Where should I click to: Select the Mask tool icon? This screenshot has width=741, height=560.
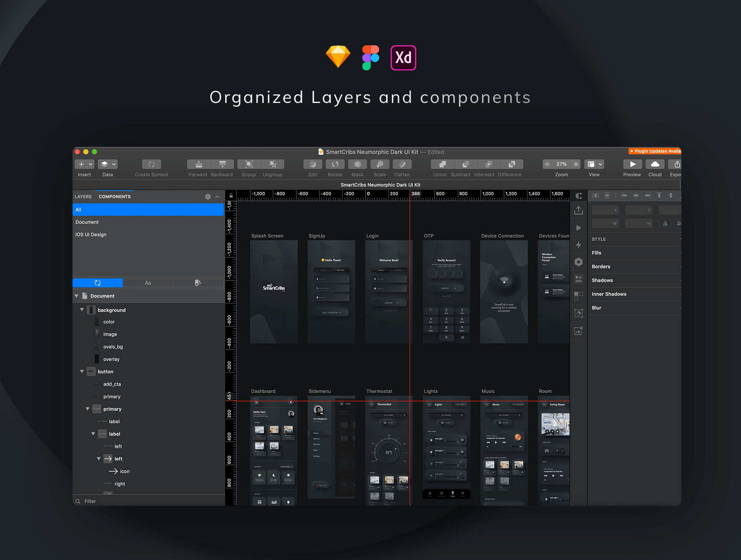point(357,164)
